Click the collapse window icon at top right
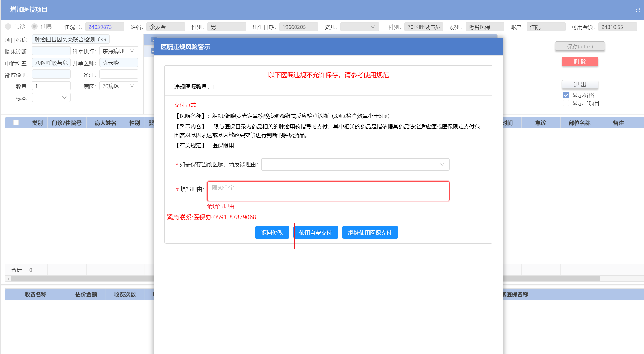The height and width of the screenshot is (354, 644). point(638,10)
